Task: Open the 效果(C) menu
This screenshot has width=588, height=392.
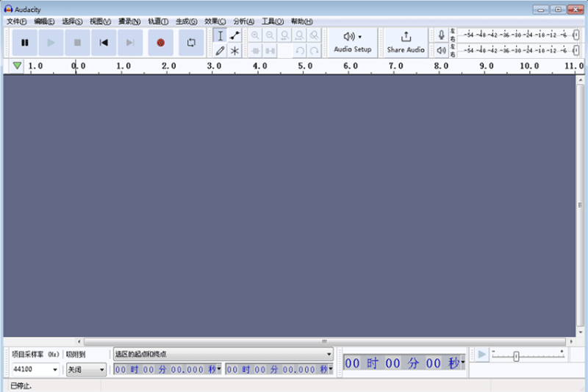Action: [215, 21]
